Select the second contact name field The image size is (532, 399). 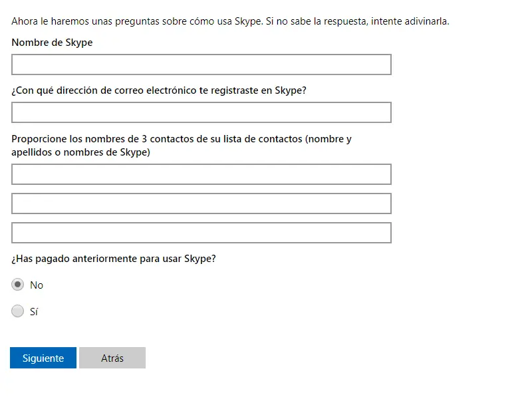point(201,203)
